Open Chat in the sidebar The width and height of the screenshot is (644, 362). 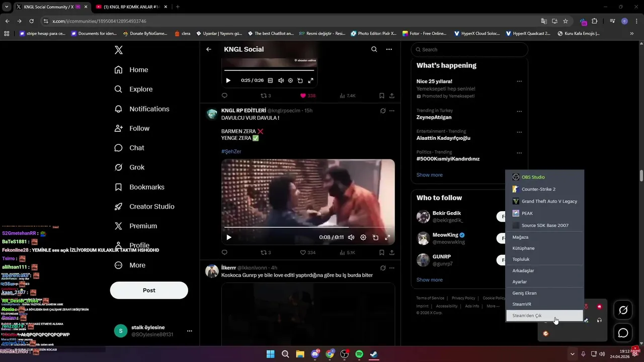tap(129, 148)
